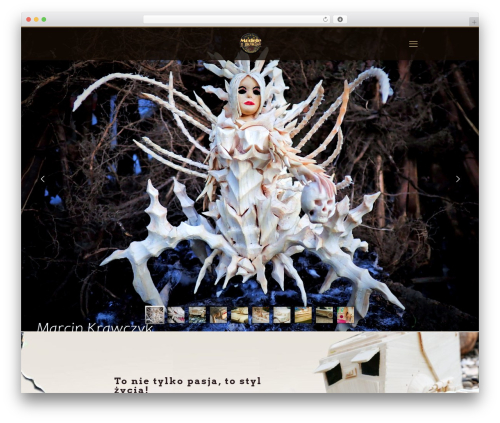Select the seventh slider thumbnail

pos(282,315)
